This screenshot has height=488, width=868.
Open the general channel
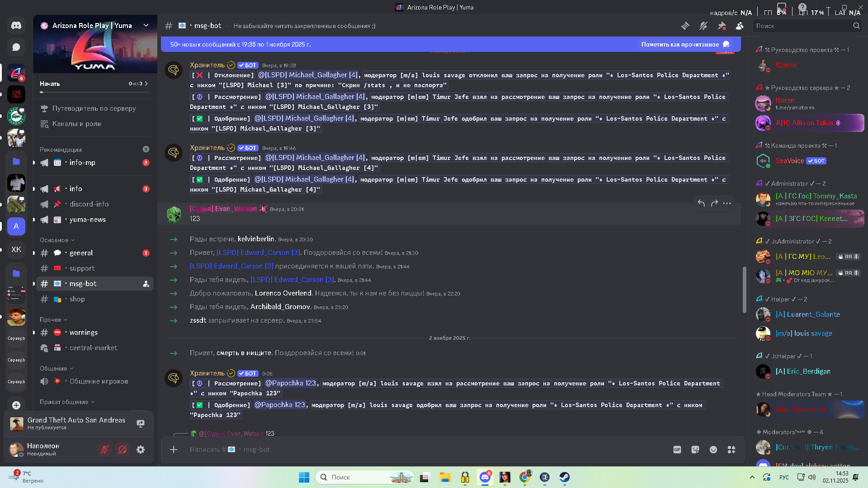point(81,253)
